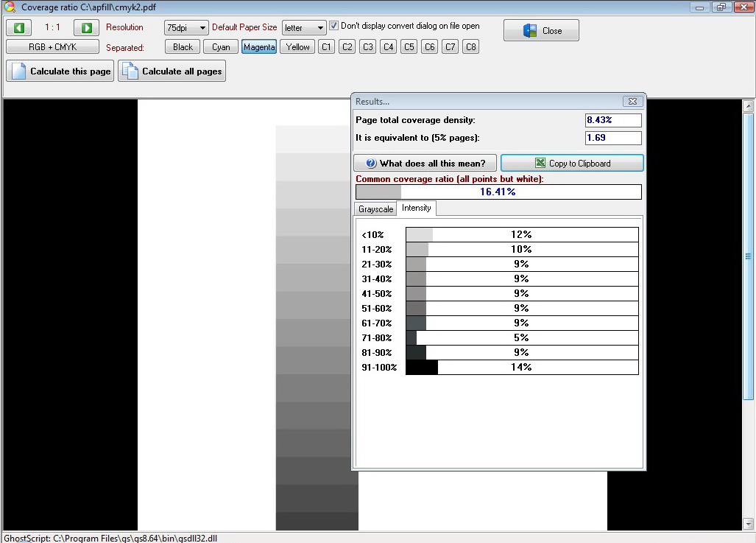
Task: Close the Results panel with X icon
Action: coord(632,102)
